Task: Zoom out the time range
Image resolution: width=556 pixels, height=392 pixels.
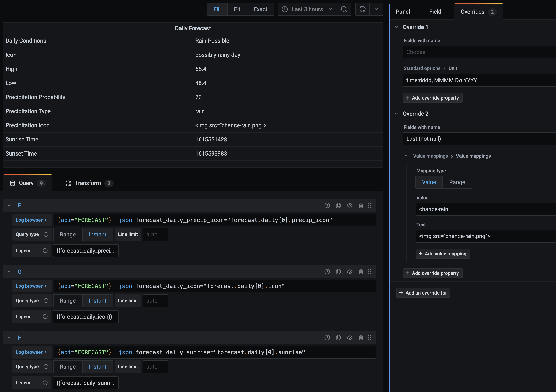Action: point(344,9)
